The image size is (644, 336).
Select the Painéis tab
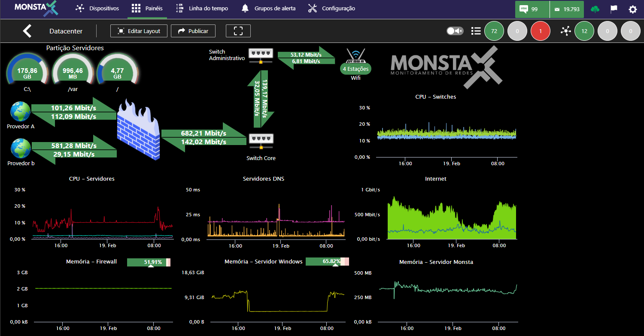coord(147,8)
